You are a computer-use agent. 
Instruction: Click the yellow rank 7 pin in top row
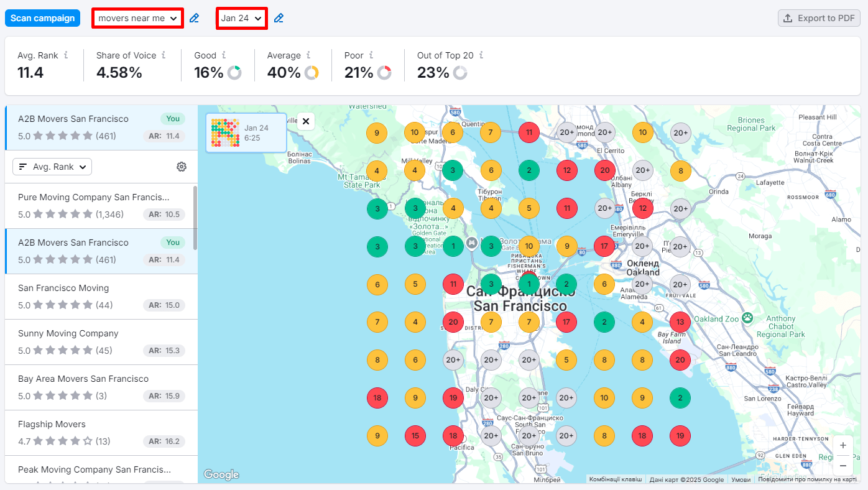[x=491, y=132]
